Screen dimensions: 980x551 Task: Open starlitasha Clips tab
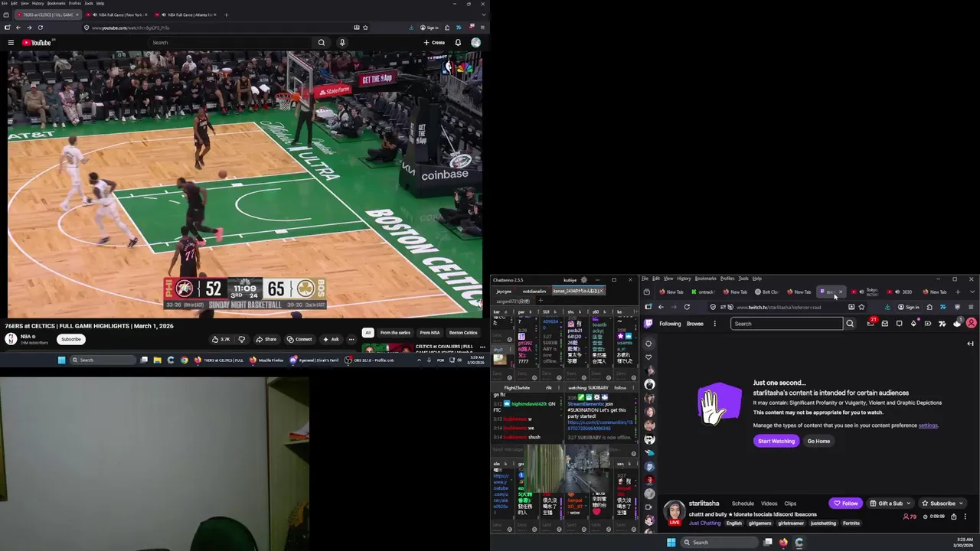pyautogui.click(x=790, y=504)
